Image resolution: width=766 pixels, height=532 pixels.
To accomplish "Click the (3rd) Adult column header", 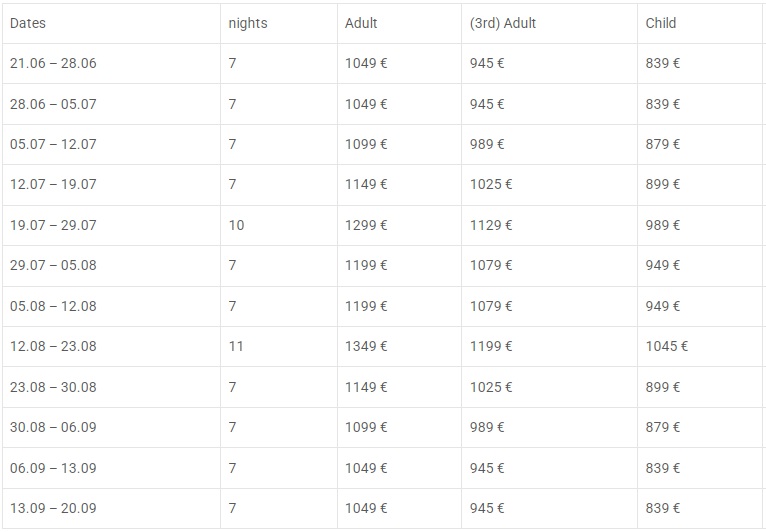I will 503,23.
